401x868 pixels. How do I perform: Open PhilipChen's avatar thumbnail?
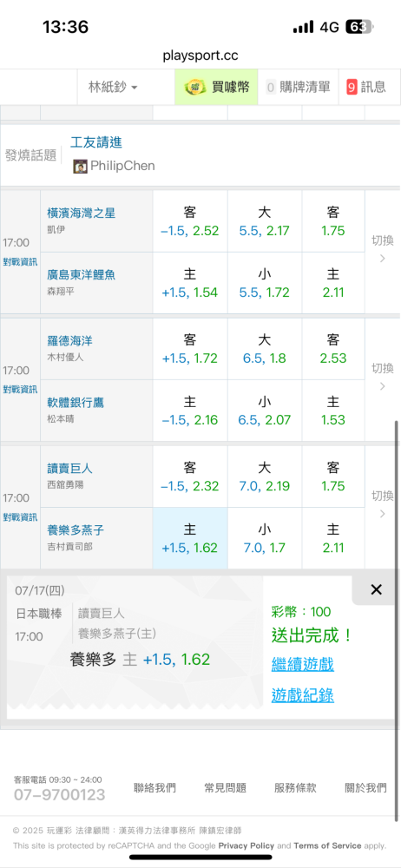click(x=81, y=166)
